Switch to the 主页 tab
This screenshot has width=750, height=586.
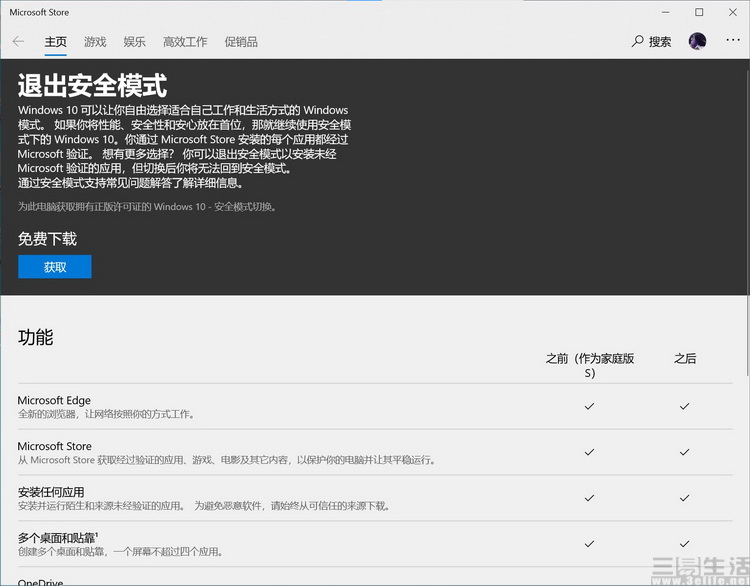pyautogui.click(x=55, y=42)
